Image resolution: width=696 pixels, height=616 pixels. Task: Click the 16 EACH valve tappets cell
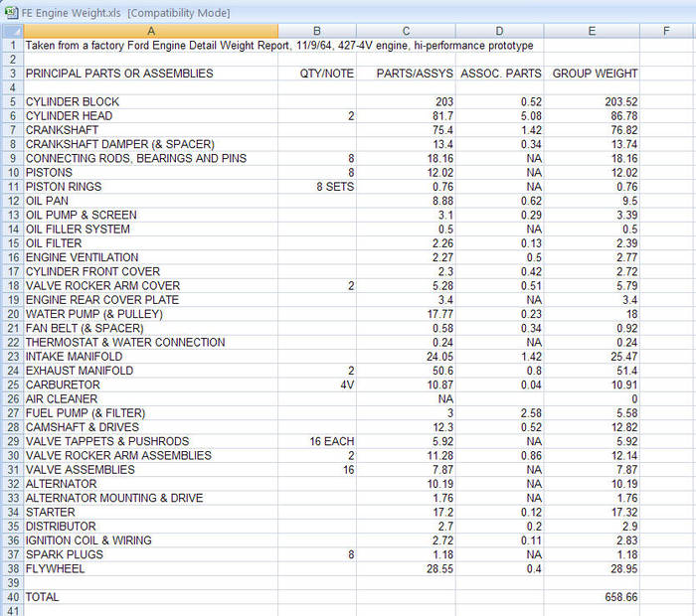pyautogui.click(x=317, y=441)
